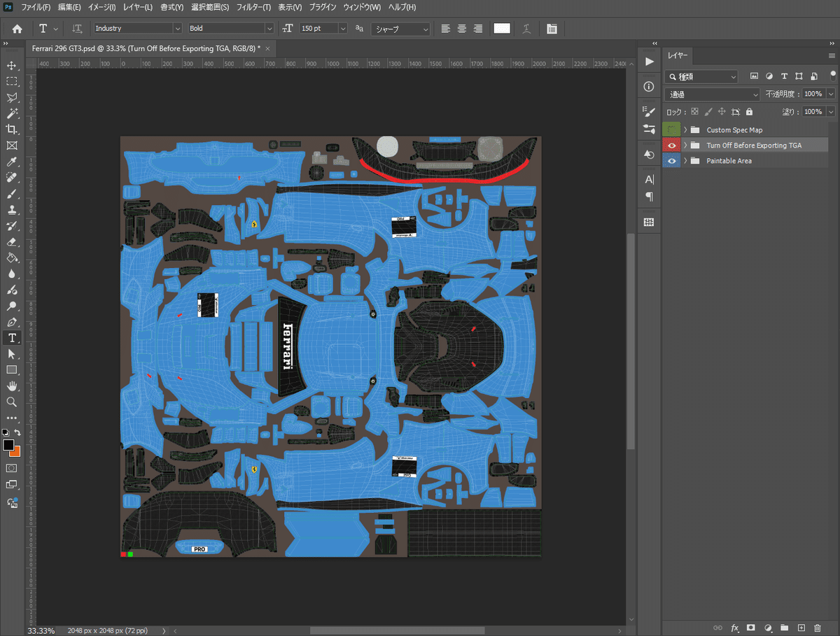Screen dimensions: 840x636
Task: Select the Crop tool
Action: [12, 129]
